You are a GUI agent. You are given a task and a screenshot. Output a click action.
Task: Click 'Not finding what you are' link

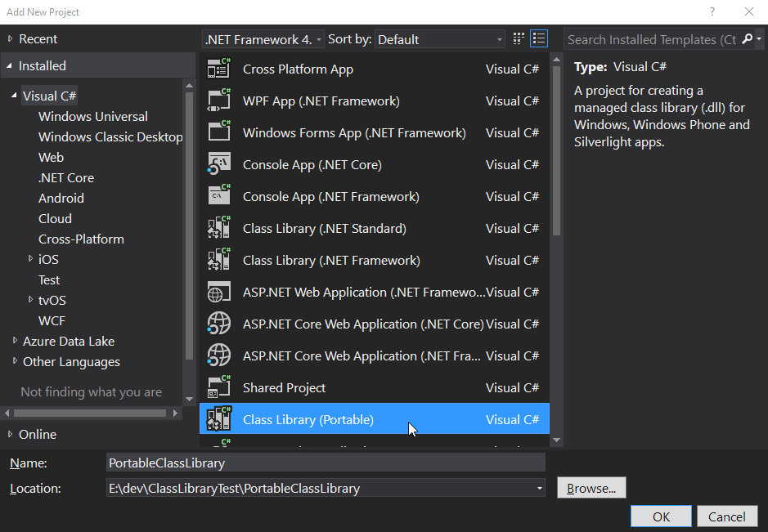click(91, 392)
